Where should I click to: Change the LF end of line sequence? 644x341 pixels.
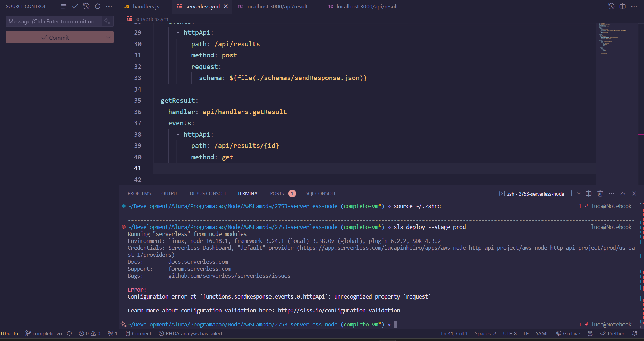[526, 333]
